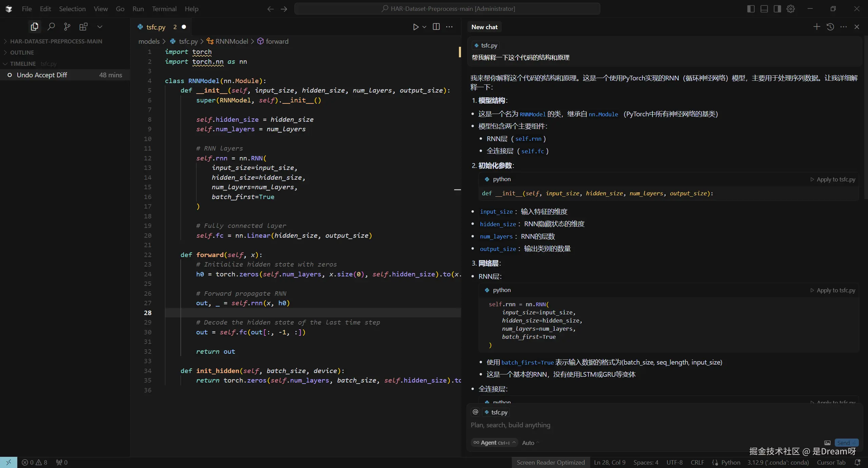
Task: Start a new chat with plus icon
Action: (x=816, y=27)
